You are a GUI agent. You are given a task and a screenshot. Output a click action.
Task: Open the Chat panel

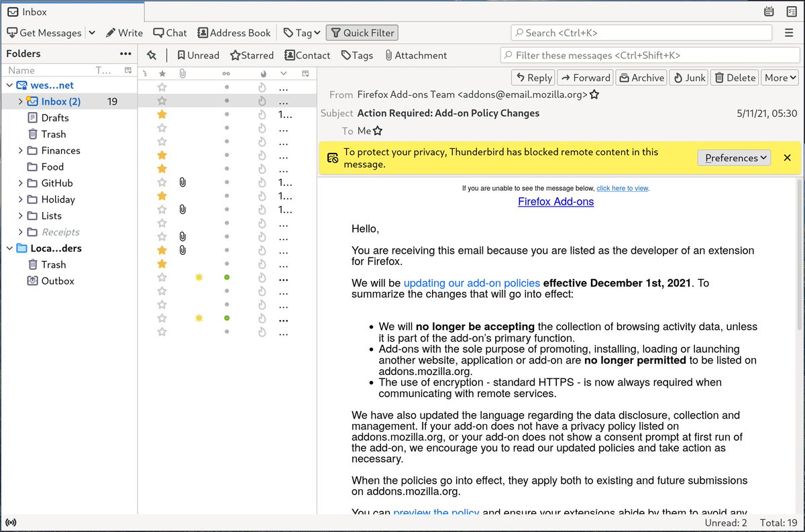point(170,32)
